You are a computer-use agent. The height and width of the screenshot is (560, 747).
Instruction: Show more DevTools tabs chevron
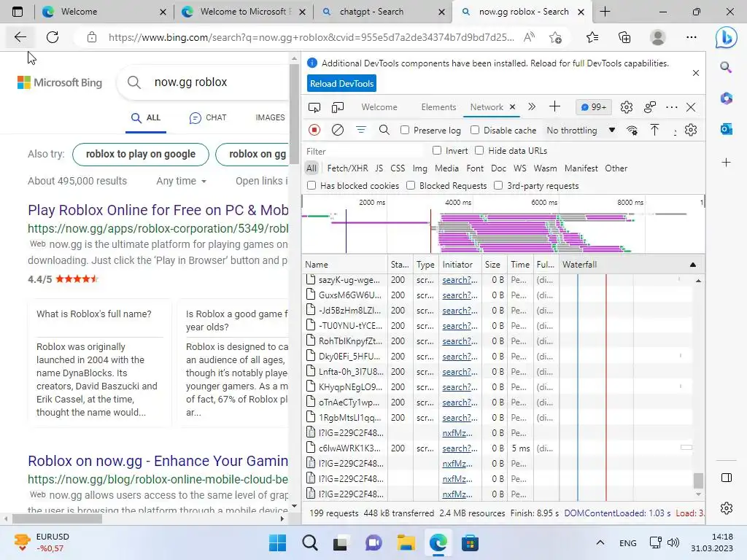click(532, 106)
